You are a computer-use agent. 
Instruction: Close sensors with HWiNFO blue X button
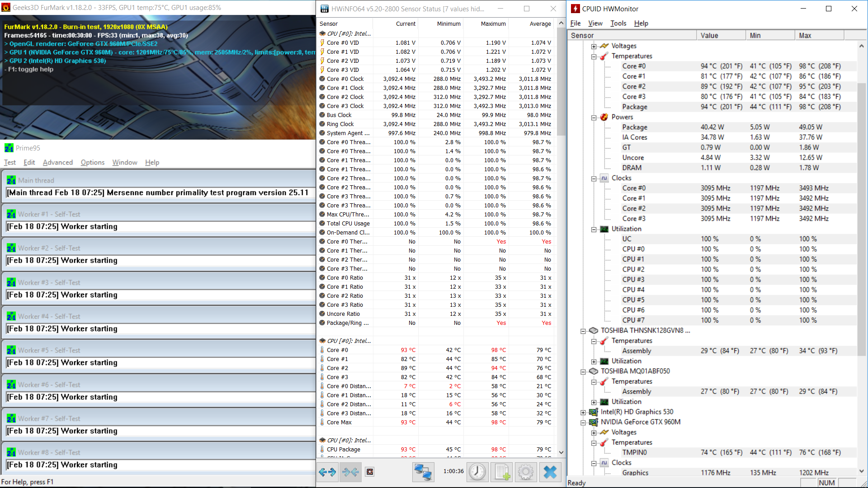pos(550,472)
